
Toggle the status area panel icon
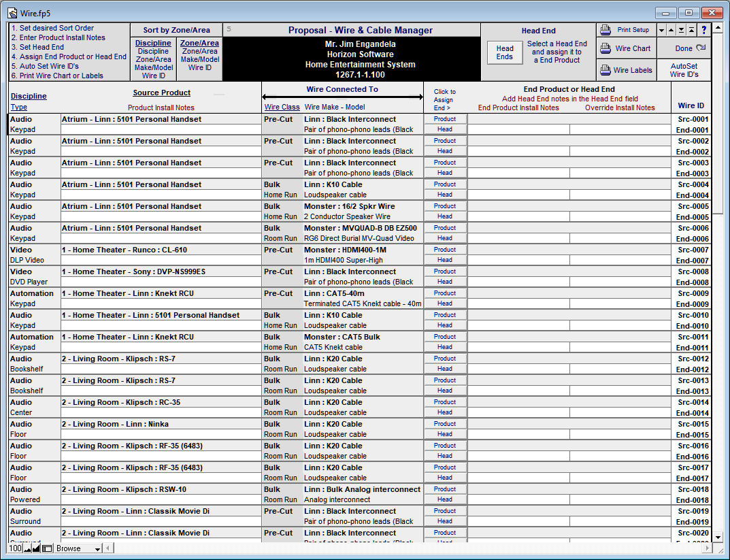[46, 548]
